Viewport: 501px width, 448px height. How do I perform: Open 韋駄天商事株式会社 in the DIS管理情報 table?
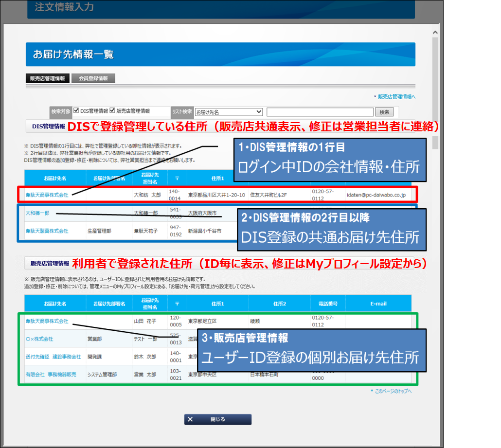pos(47,195)
